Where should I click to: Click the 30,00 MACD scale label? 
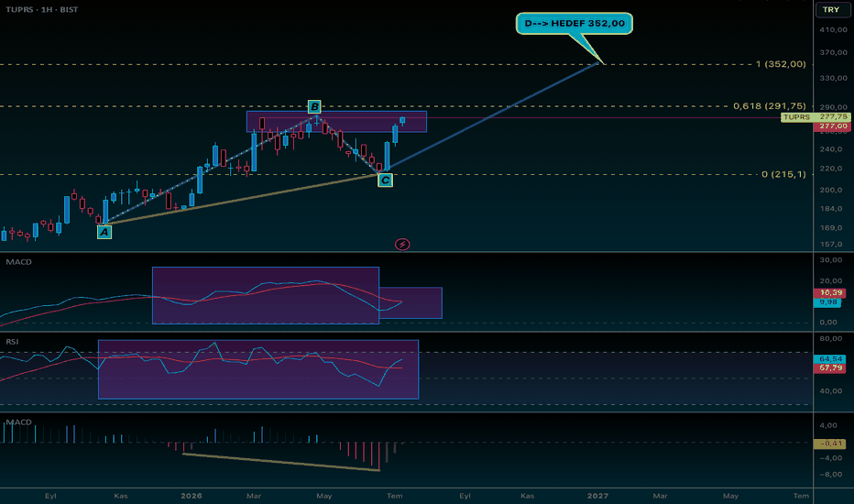pyautogui.click(x=831, y=260)
